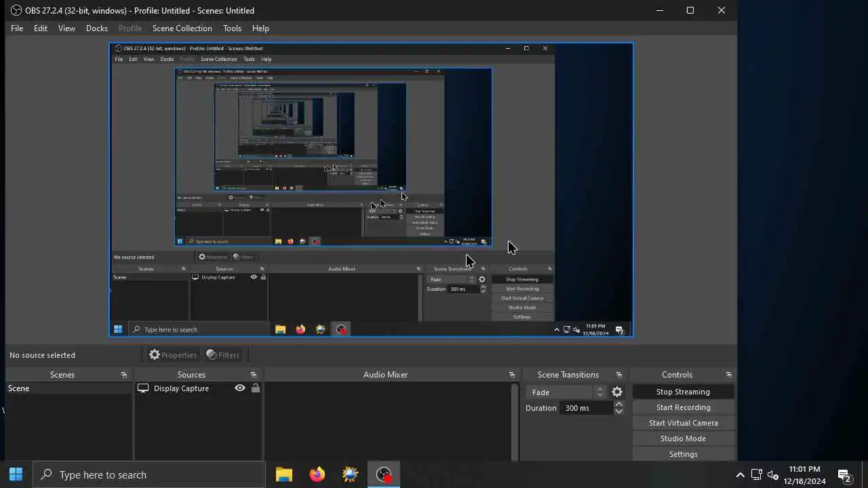Click the Audio Mixer vertical scrollbar

pos(515,422)
